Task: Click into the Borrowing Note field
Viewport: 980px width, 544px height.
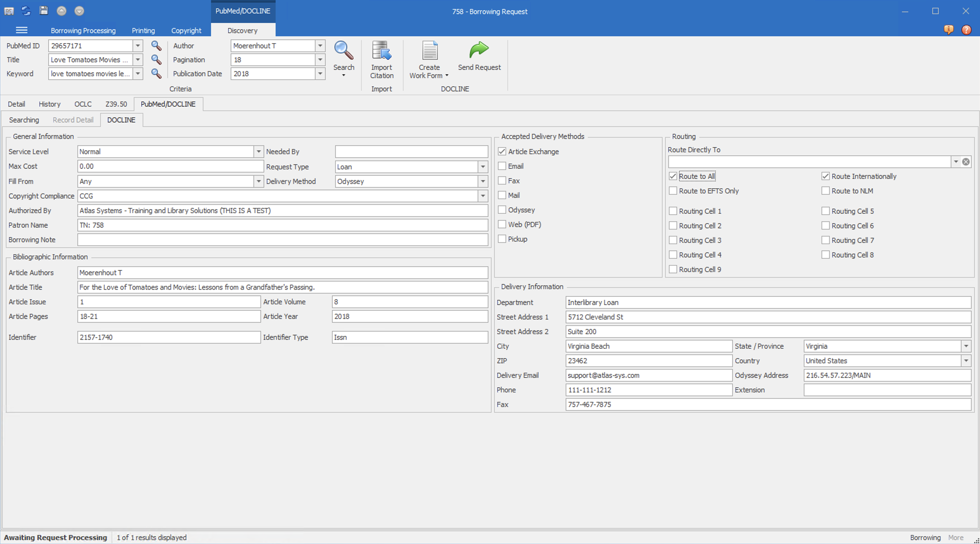Action: [x=282, y=240]
